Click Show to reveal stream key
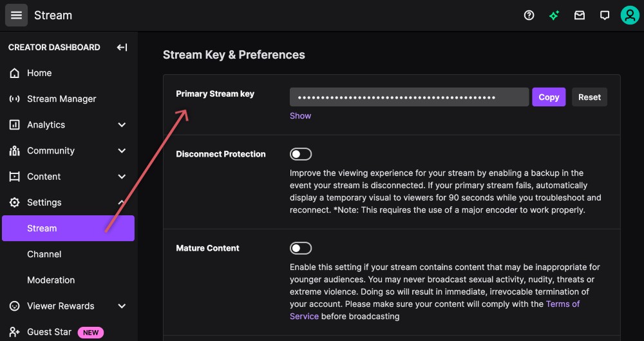 [x=300, y=116]
